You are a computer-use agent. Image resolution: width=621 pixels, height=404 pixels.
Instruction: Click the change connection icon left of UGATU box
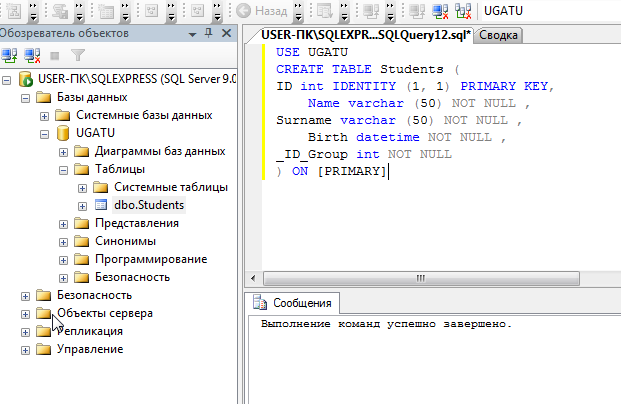pyautogui.click(x=463, y=11)
